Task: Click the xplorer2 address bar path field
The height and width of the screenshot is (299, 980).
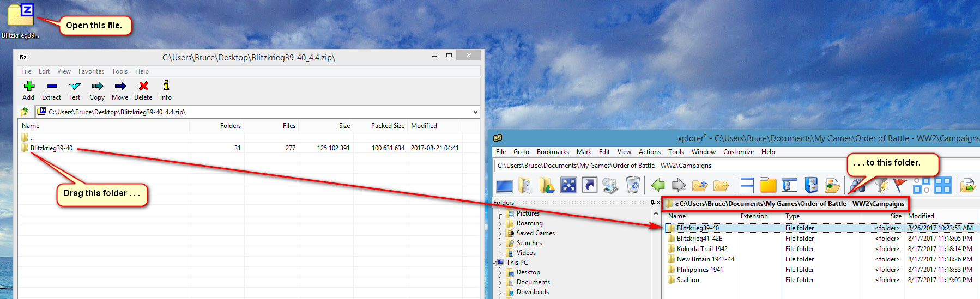Action: (670, 166)
